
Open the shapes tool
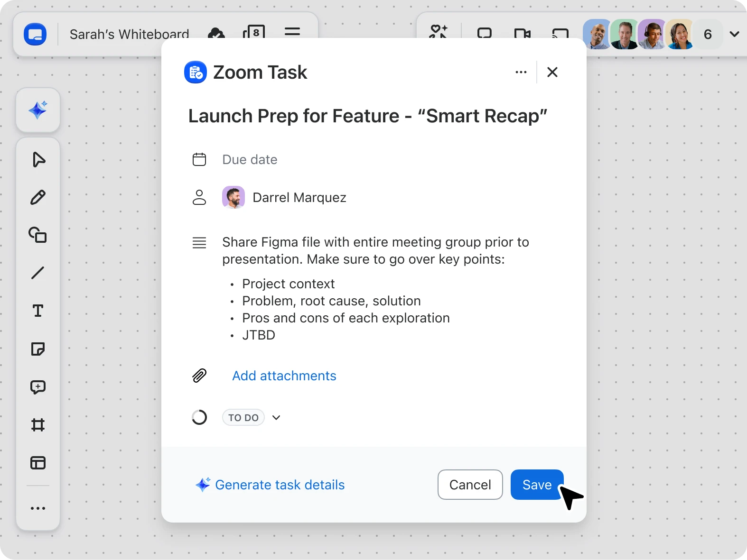click(38, 235)
